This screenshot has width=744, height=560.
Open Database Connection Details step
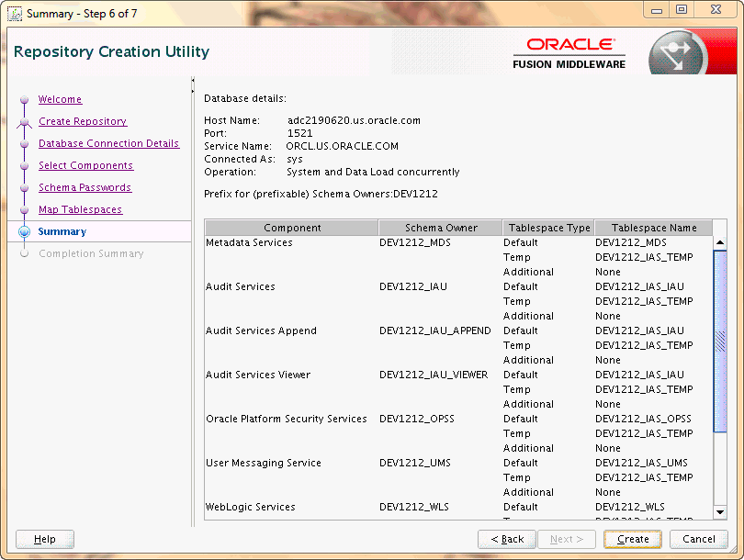click(108, 143)
